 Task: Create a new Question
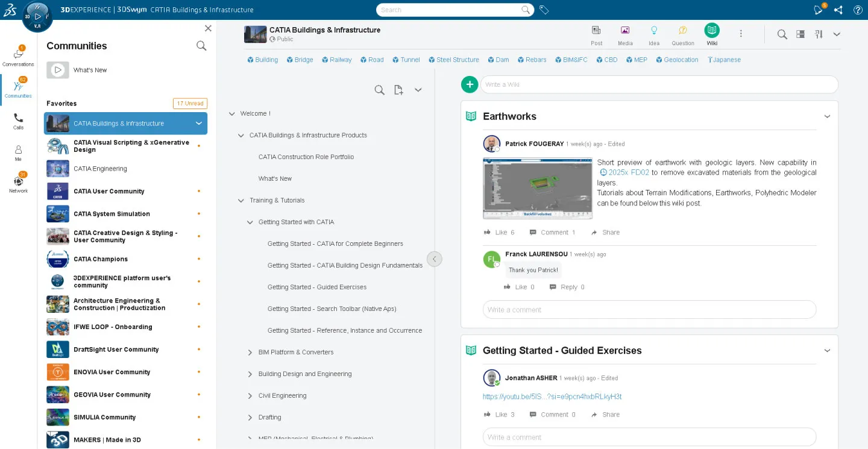tap(683, 35)
